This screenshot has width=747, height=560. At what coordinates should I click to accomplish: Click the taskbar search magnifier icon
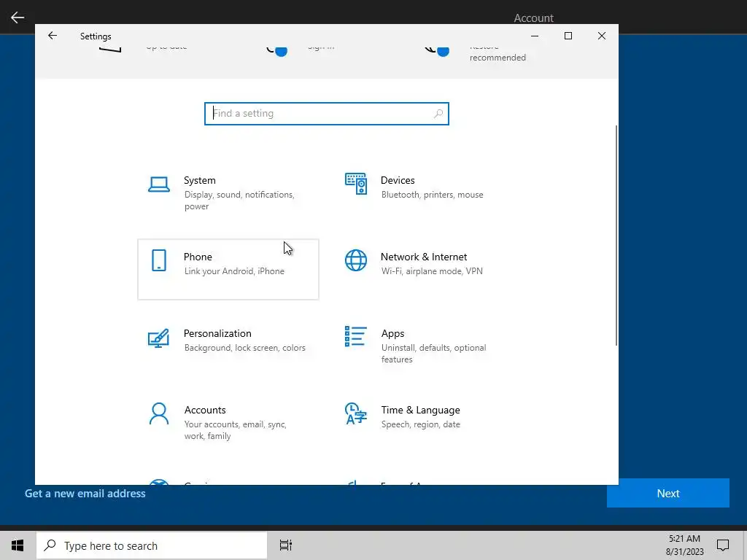(50, 545)
